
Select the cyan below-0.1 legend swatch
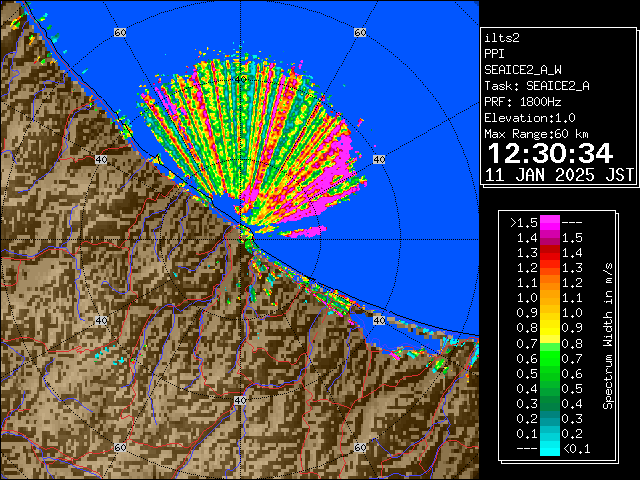tap(550, 449)
